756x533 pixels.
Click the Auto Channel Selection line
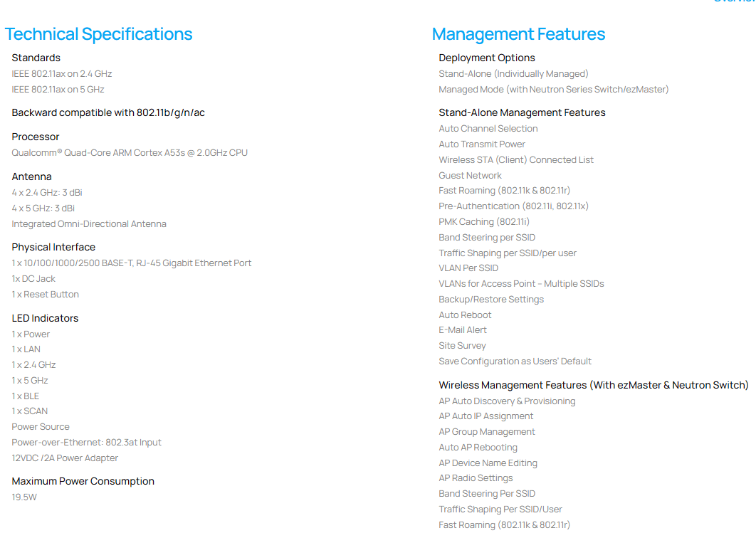[488, 129]
